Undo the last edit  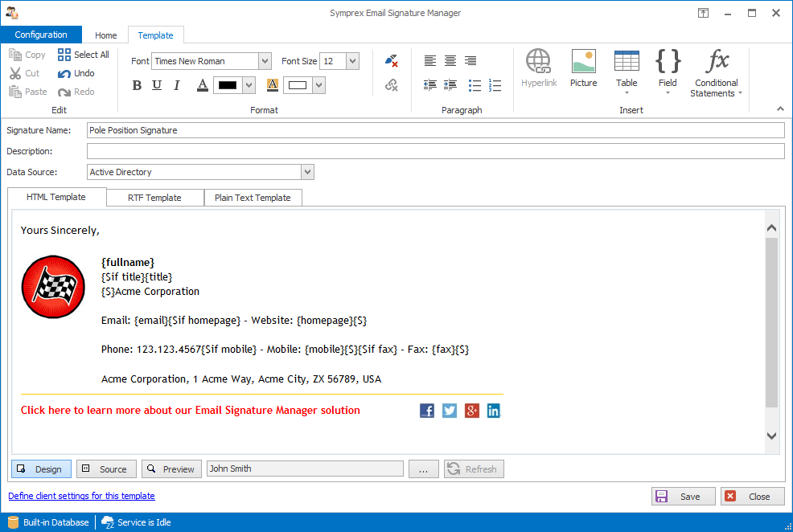[76, 73]
